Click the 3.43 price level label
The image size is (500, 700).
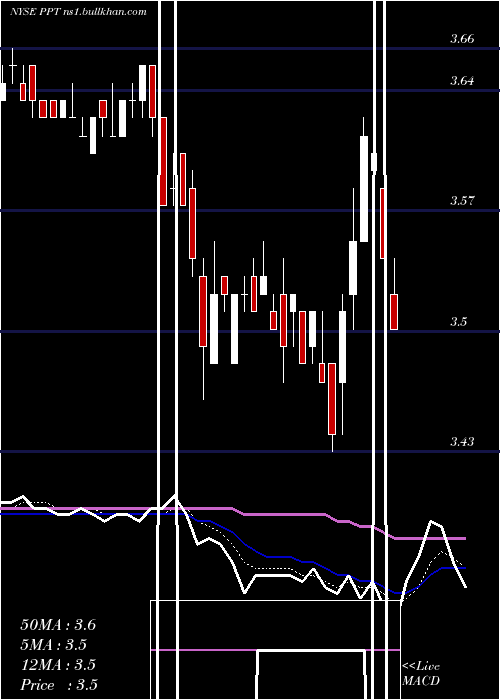pos(462,442)
